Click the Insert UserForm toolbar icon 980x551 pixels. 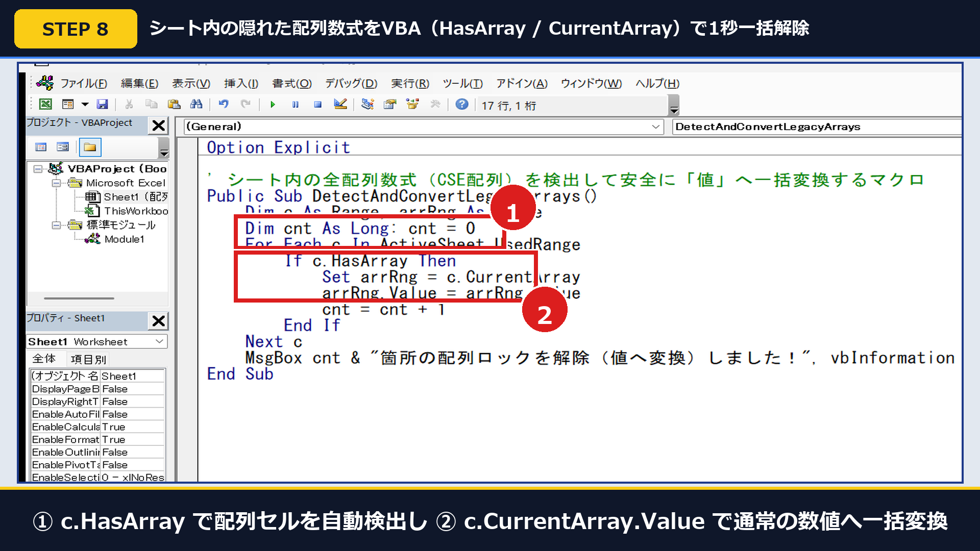coord(68,104)
